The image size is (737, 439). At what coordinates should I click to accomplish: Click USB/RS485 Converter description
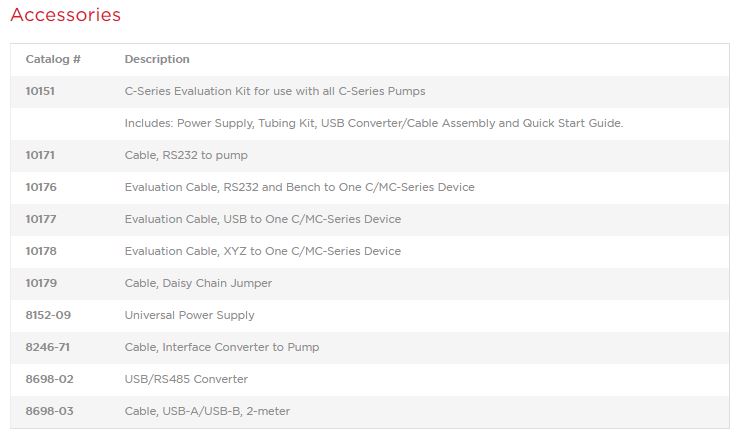click(186, 379)
